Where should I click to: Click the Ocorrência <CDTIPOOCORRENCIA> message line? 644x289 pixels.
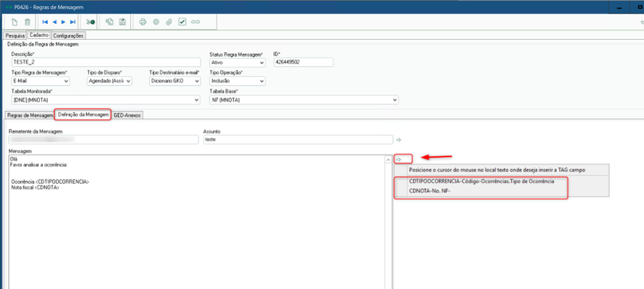pos(50,182)
